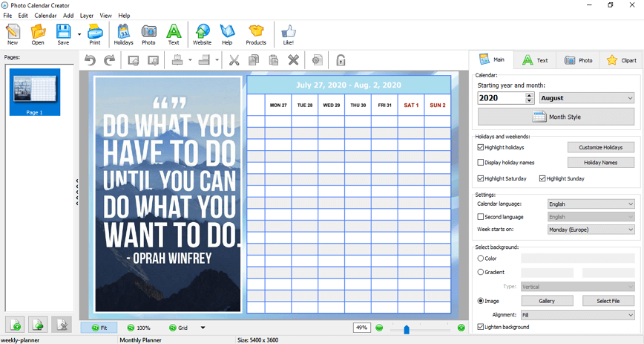Screen dimensions: 644x344
Task: Click the Holiday Names button
Action: point(601,163)
